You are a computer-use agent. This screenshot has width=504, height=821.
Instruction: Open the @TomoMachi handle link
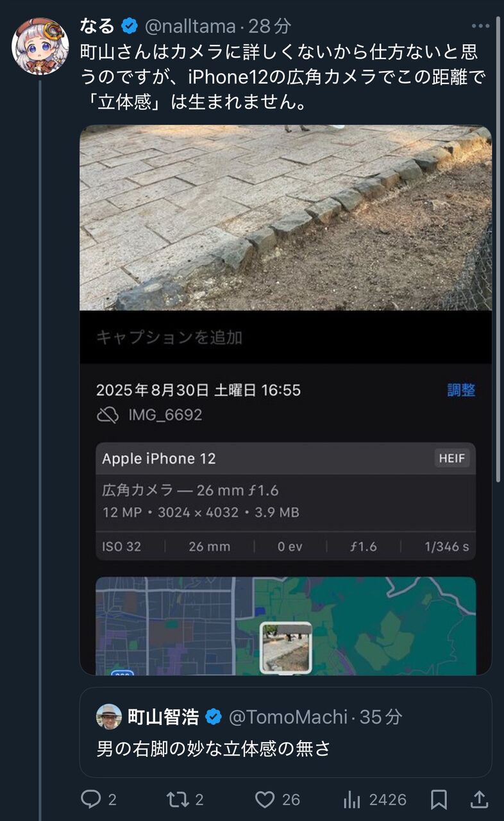click(x=289, y=717)
